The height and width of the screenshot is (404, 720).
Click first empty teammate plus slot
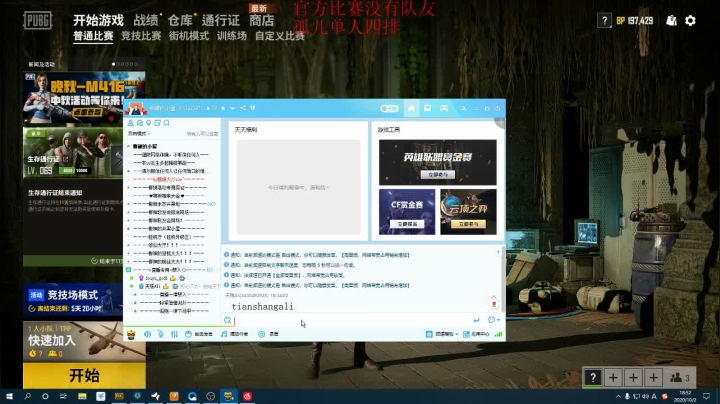click(x=613, y=378)
